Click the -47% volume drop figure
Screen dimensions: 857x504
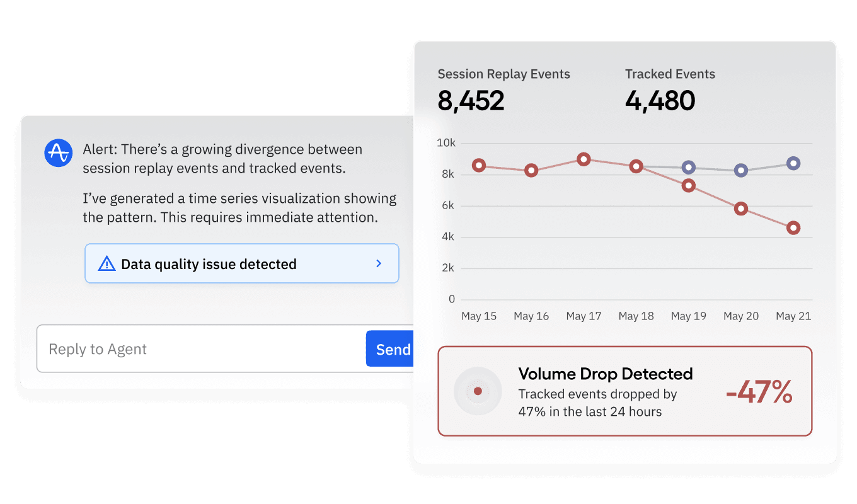[759, 392]
